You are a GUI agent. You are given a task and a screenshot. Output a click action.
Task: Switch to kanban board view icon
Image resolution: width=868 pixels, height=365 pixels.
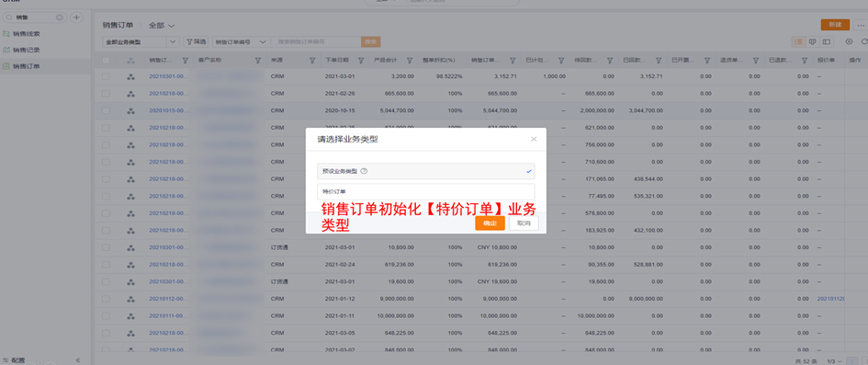tap(813, 41)
